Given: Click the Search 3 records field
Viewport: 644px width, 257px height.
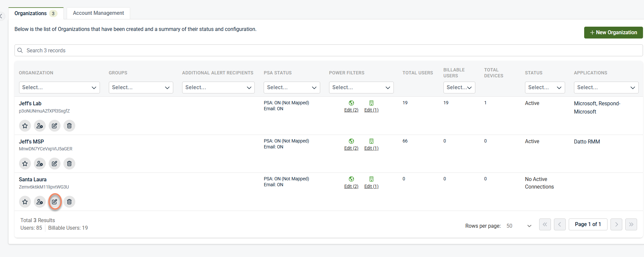Looking at the screenshot, I should point(328,50).
